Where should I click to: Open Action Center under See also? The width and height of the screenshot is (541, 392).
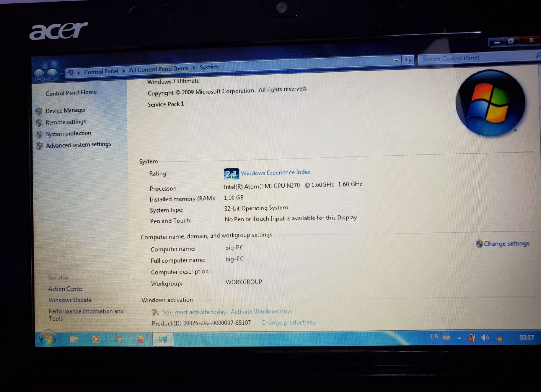click(66, 289)
